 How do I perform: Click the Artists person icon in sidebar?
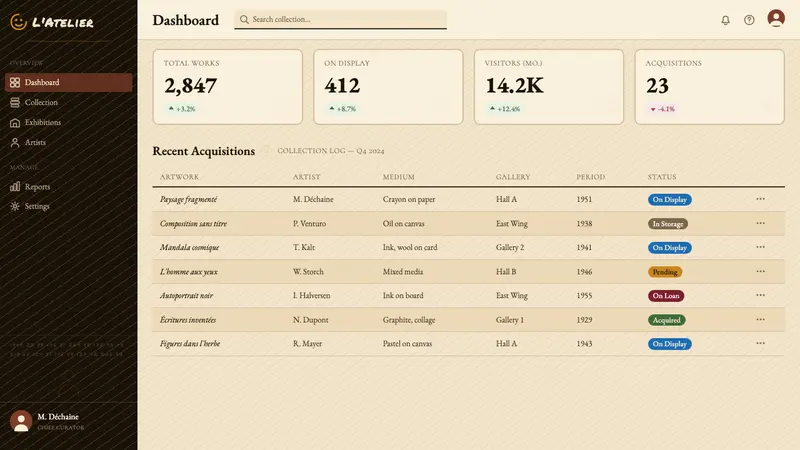pyautogui.click(x=15, y=142)
